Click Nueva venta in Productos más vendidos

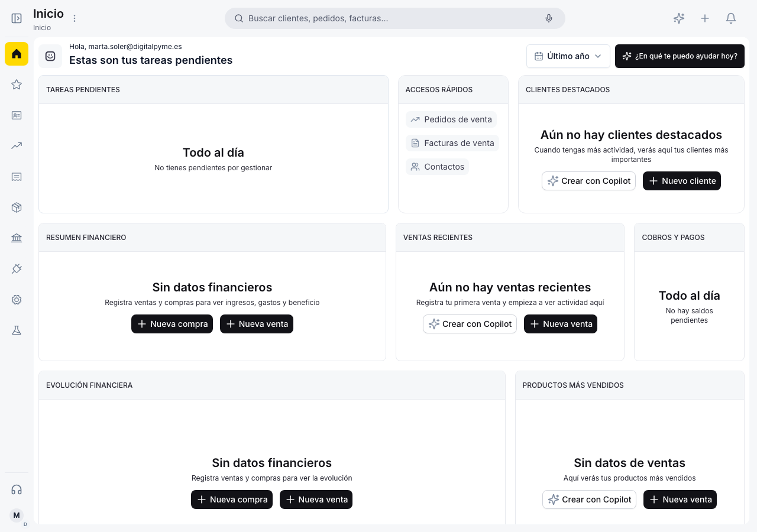pyautogui.click(x=680, y=499)
